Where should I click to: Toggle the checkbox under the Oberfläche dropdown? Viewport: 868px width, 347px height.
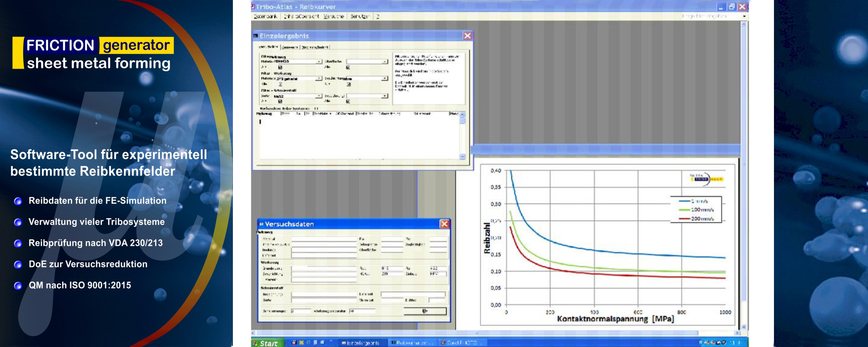[348, 67]
